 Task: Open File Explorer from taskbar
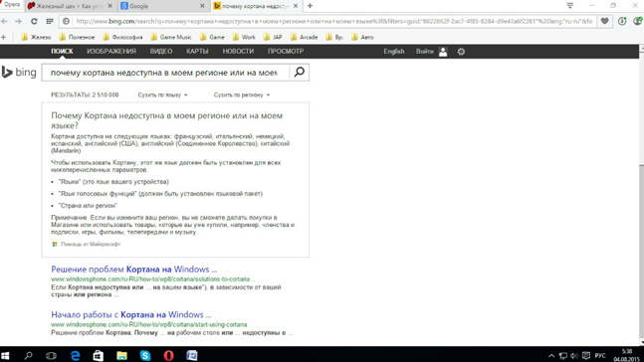121,355
